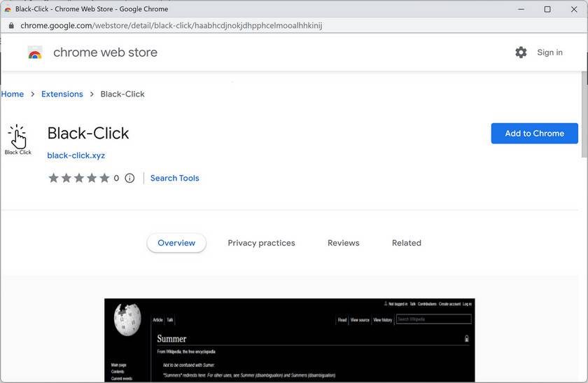Switch to the Privacy practices tab

tap(261, 243)
